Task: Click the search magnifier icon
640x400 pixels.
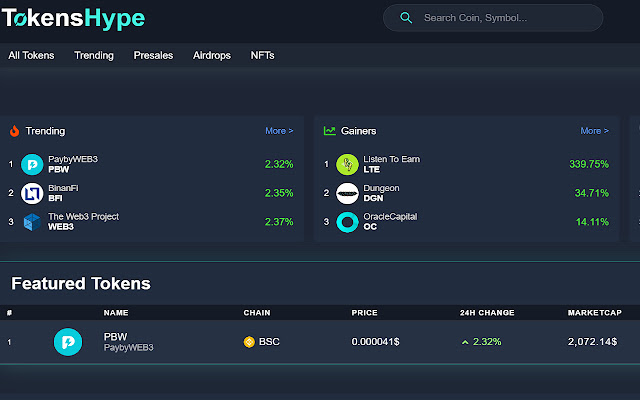Action: pos(406,18)
